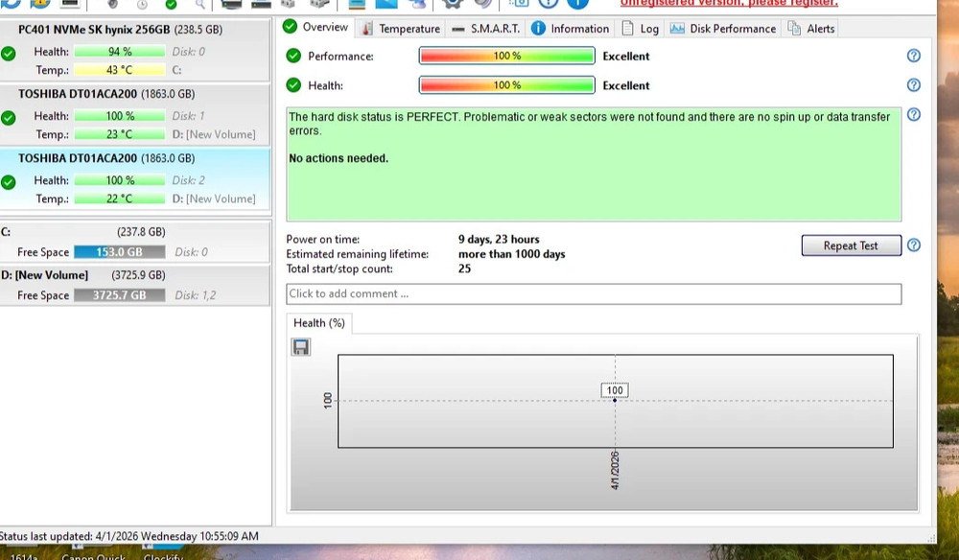Open configuration gear icon in toolbar
The width and height of the screenshot is (959, 560).
pyautogui.click(x=452, y=4)
